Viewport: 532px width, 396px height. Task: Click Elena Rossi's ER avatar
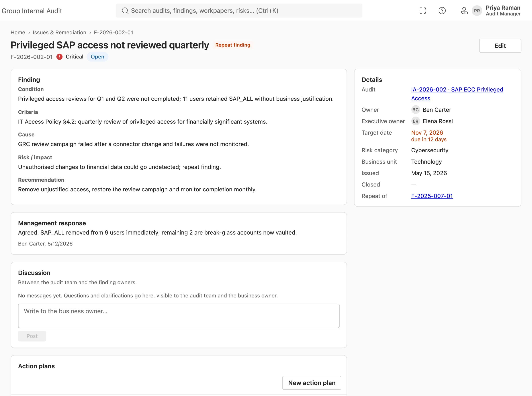[415, 121]
